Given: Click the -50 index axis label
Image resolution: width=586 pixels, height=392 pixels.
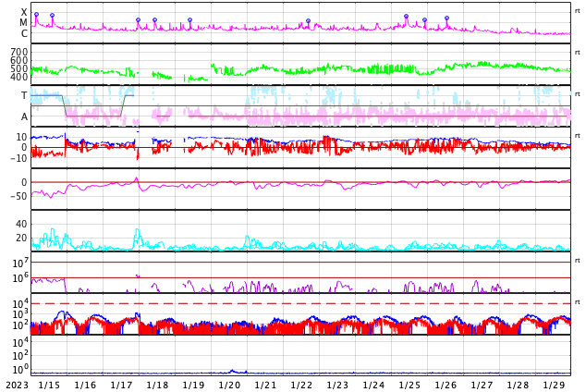Looking at the screenshot, I should pos(18,196).
